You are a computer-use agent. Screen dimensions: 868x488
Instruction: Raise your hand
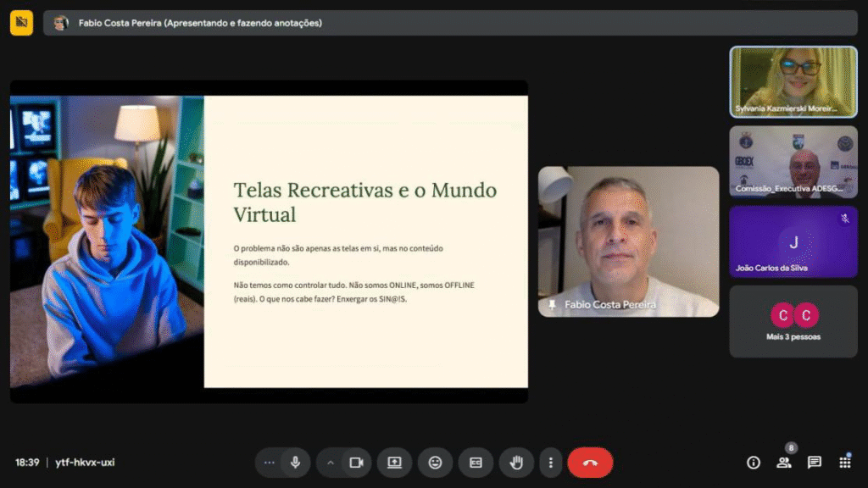click(x=515, y=463)
